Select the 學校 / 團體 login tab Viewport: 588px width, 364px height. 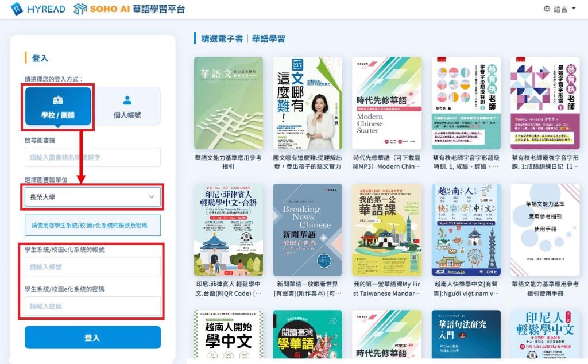[x=58, y=106]
